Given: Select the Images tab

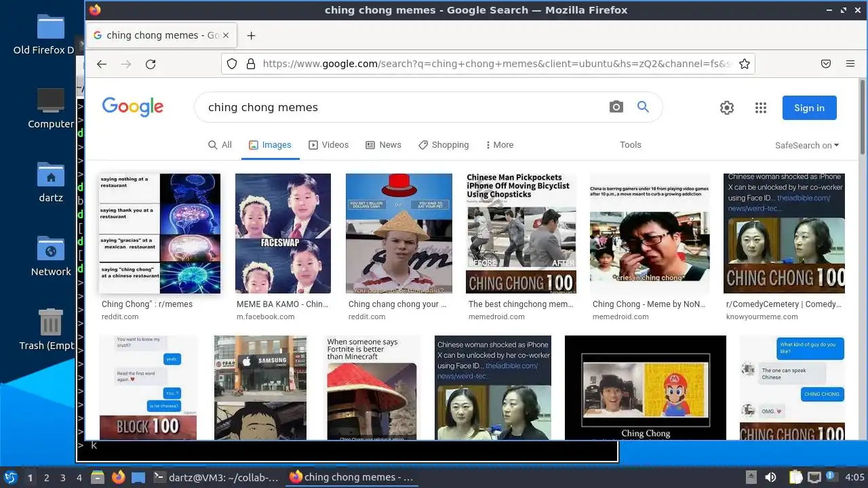Looking at the screenshot, I should tap(270, 145).
